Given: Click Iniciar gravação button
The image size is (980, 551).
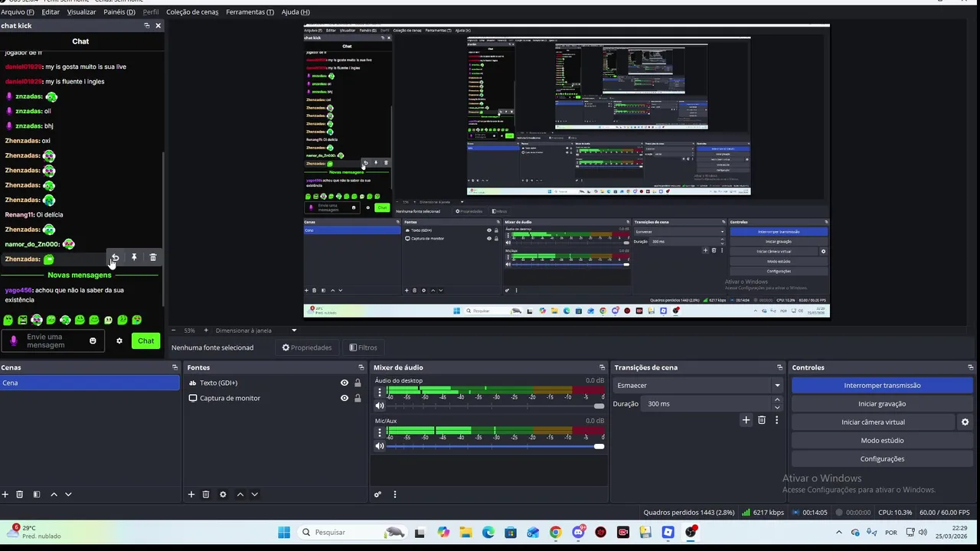Looking at the screenshot, I should [x=882, y=403].
